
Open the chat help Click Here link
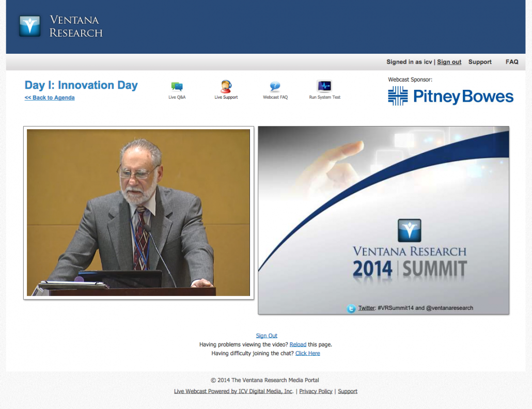coord(307,353)
